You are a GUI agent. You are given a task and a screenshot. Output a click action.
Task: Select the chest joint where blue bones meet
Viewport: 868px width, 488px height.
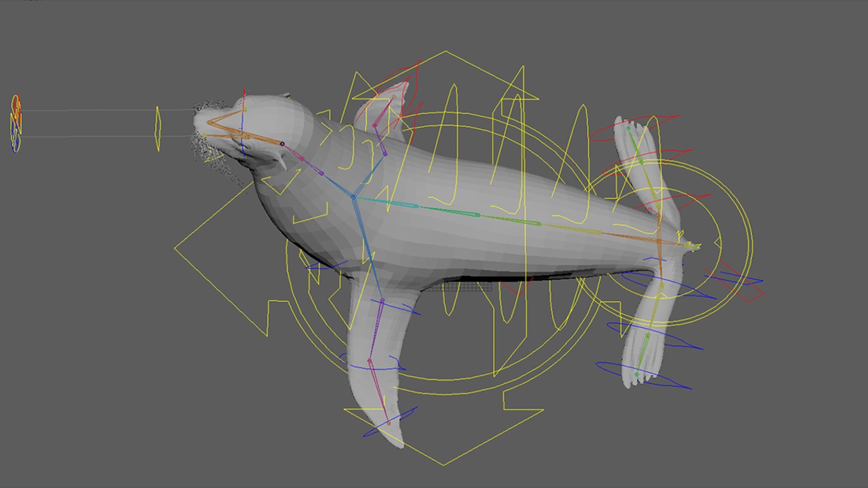click(354, 197)
